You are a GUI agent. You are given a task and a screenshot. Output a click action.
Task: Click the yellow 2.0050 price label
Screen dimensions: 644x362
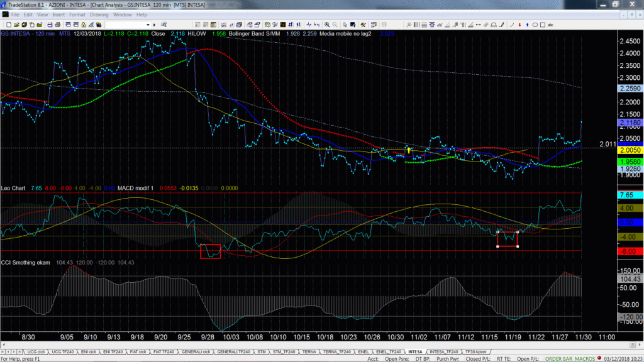coord(630,151)
